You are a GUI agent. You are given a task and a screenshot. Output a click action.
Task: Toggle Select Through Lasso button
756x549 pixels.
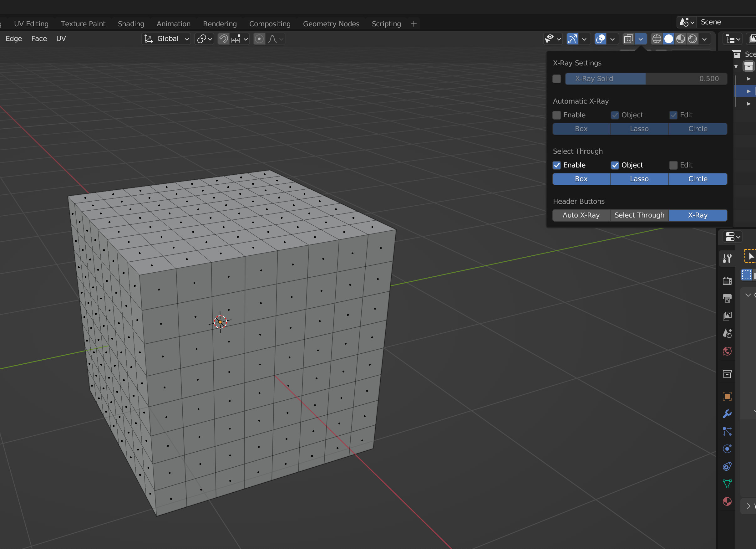click(x=639, y=179)
